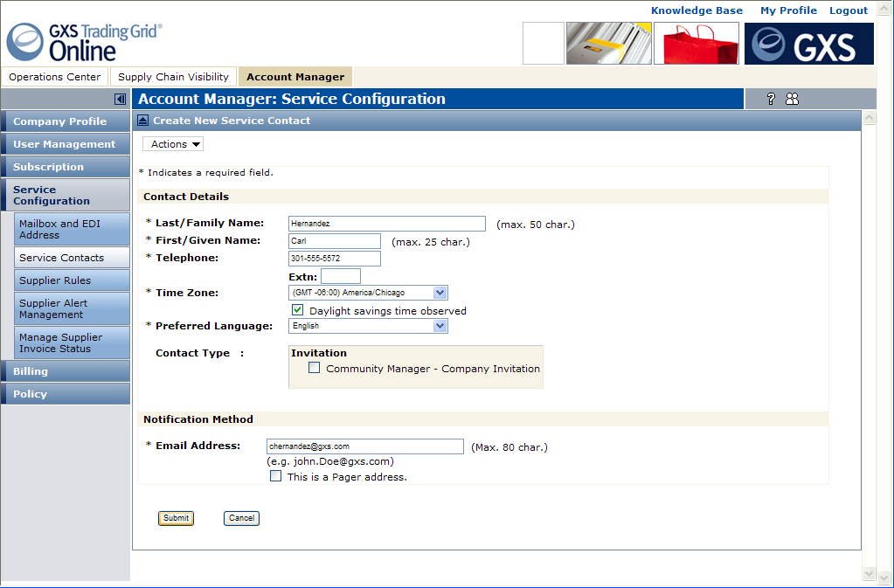This screenshot has width=894, height=588.
Task: Click the red shopping bag banner image
Action: (696, 44)
